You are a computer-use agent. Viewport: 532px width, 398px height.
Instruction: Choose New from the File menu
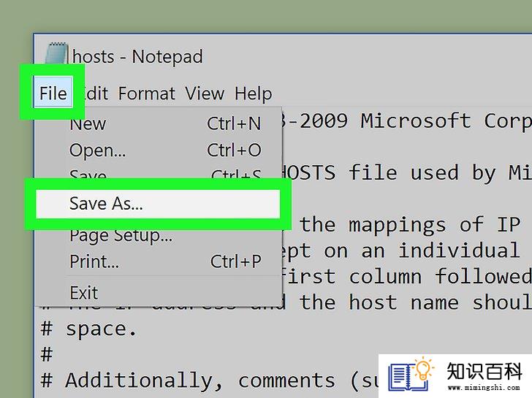coord(164,123)
